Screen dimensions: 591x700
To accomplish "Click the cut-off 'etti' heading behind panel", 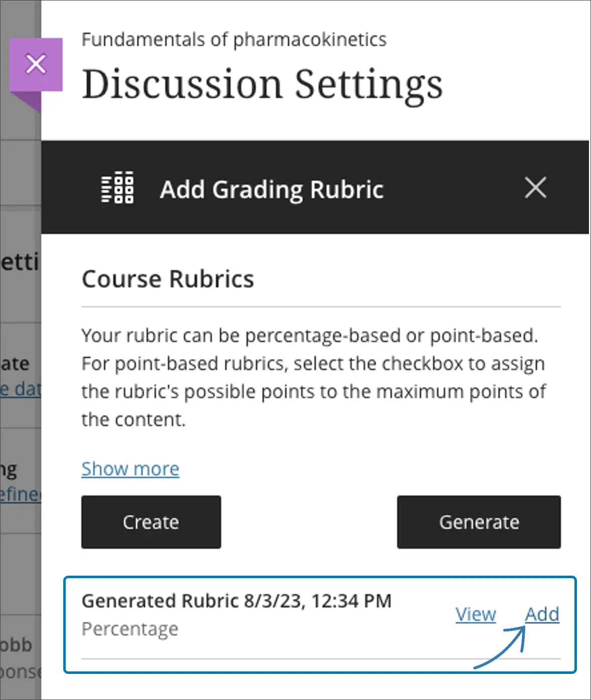I will click(20, 262).
